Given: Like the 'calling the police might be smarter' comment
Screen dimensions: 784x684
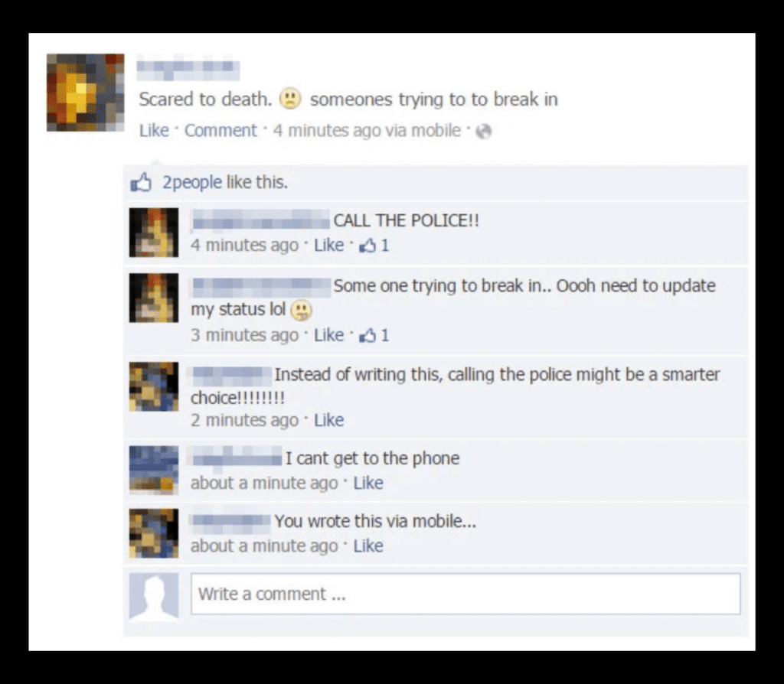Looking at the screenshot, I should [x=329, y=420].
